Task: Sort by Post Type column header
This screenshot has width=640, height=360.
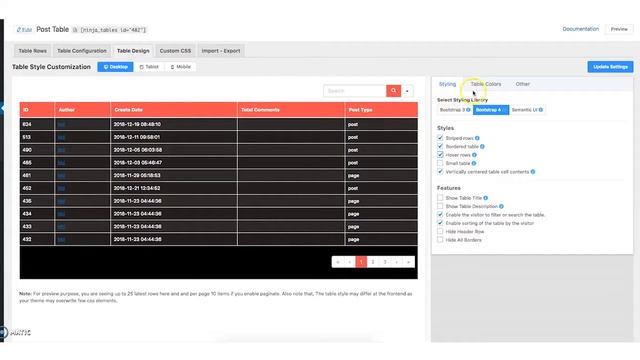Action: [381, 110]
